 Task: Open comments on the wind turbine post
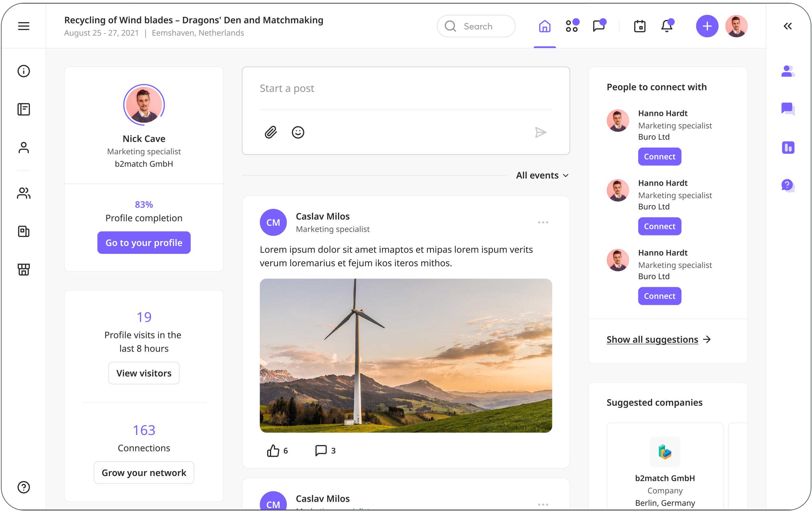coord(321,451)
